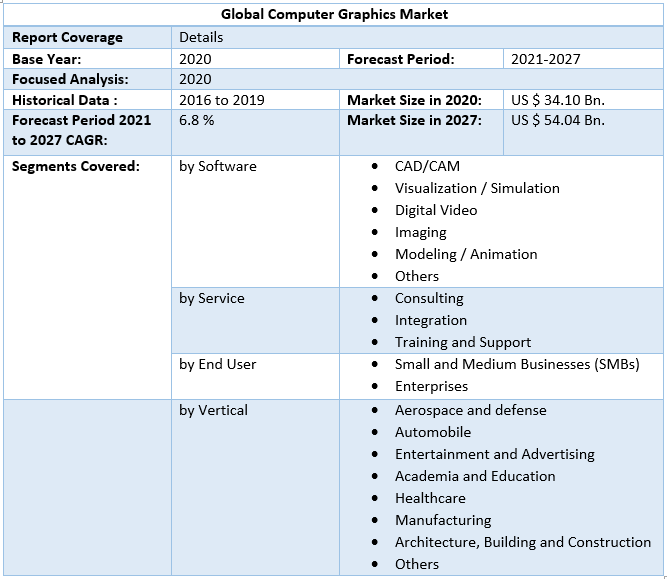
Task: Click the 'Details' cell in header row
Action: click(x=201, y=37)
